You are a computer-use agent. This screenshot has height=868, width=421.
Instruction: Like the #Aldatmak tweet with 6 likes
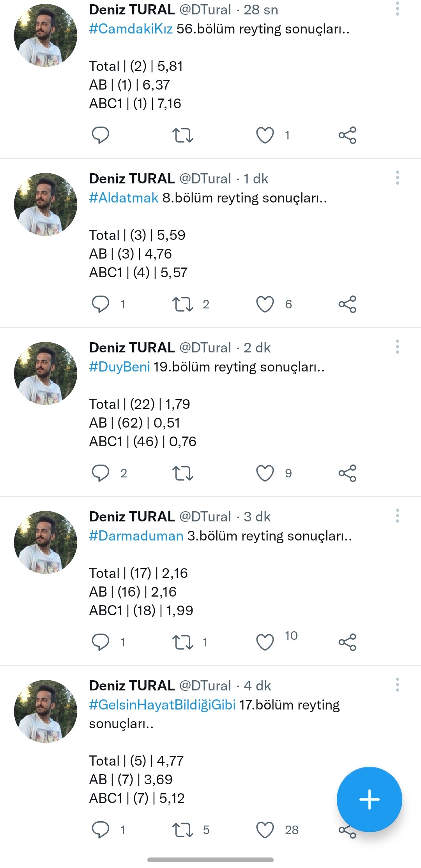point(265,304)
